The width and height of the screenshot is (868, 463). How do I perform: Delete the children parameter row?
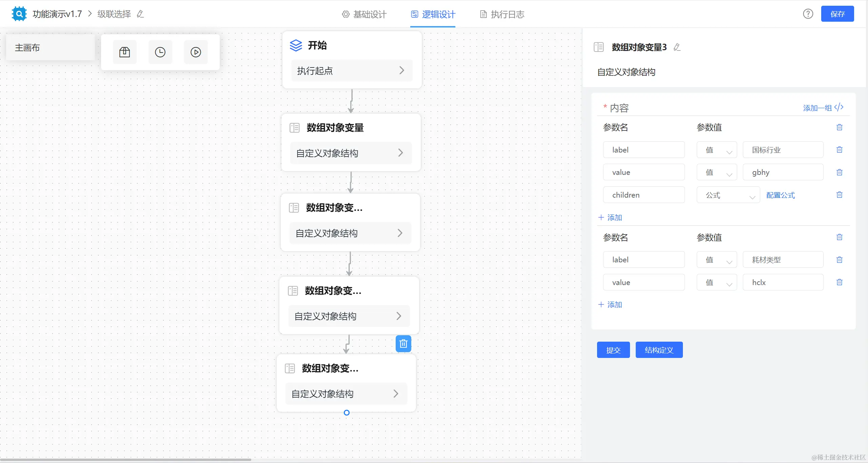839,195
